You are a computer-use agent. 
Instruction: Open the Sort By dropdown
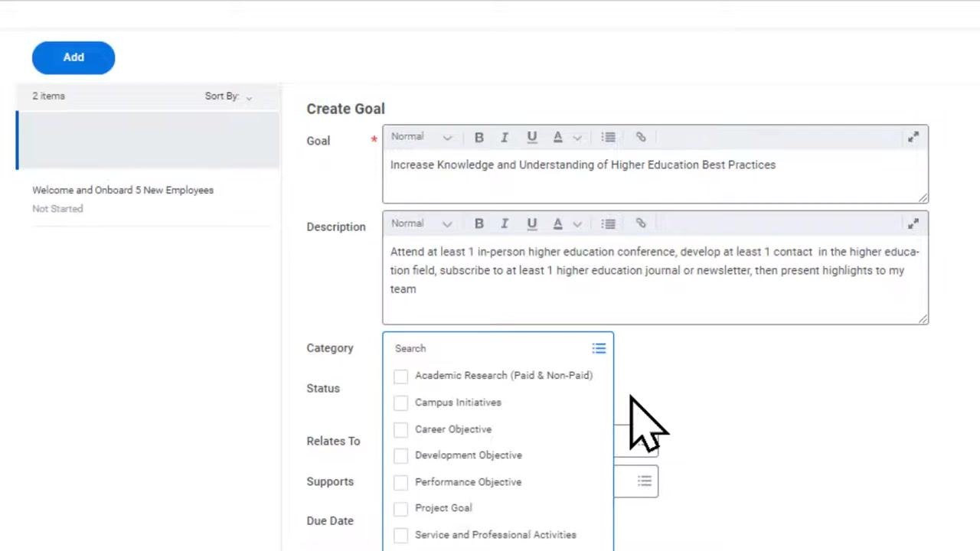228,96
